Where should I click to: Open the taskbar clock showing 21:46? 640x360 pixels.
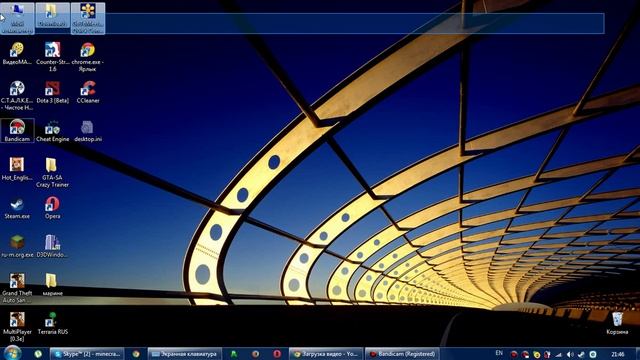click(x=618, y=354)
